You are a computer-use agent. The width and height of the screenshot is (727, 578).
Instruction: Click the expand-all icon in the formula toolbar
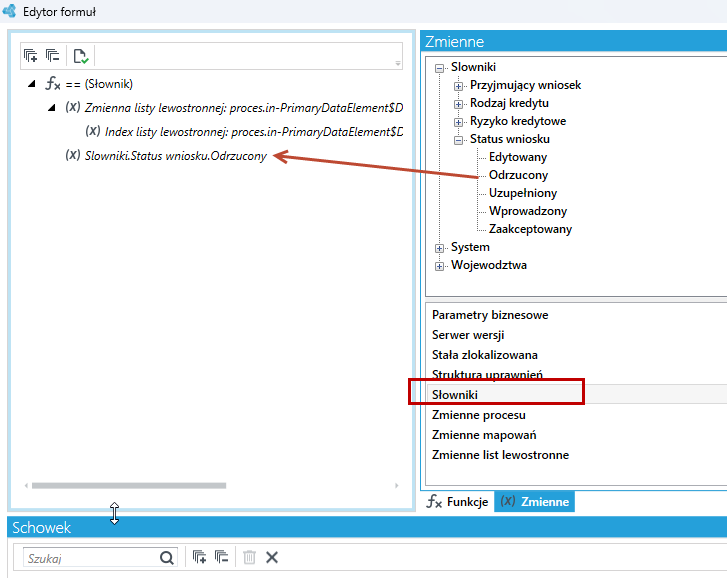[x=31, y=56]
